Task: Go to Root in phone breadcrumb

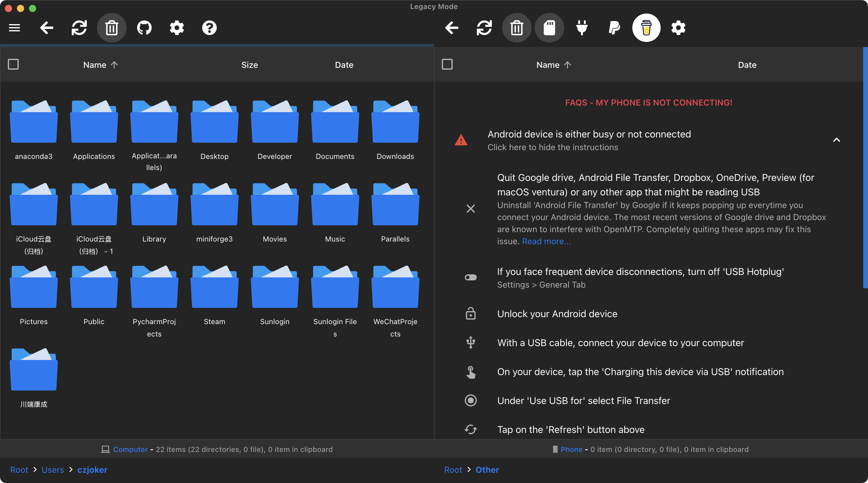Action: tap(453, 469)
